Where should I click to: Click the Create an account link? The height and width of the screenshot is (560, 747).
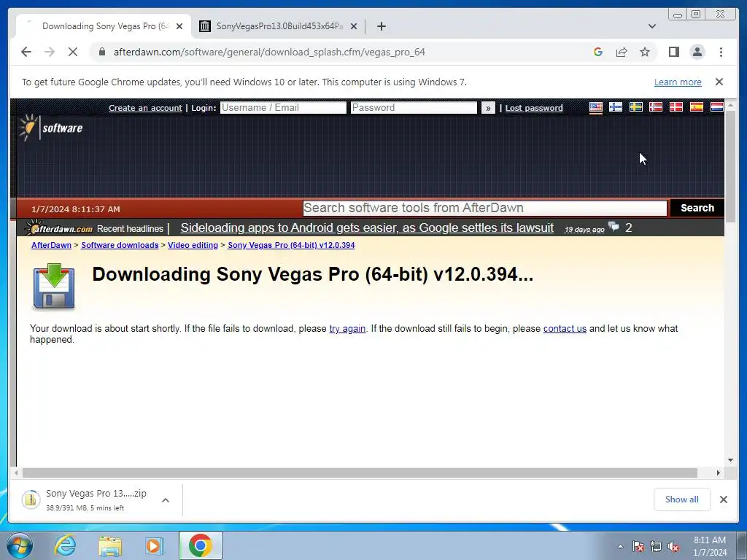(145, 108)
